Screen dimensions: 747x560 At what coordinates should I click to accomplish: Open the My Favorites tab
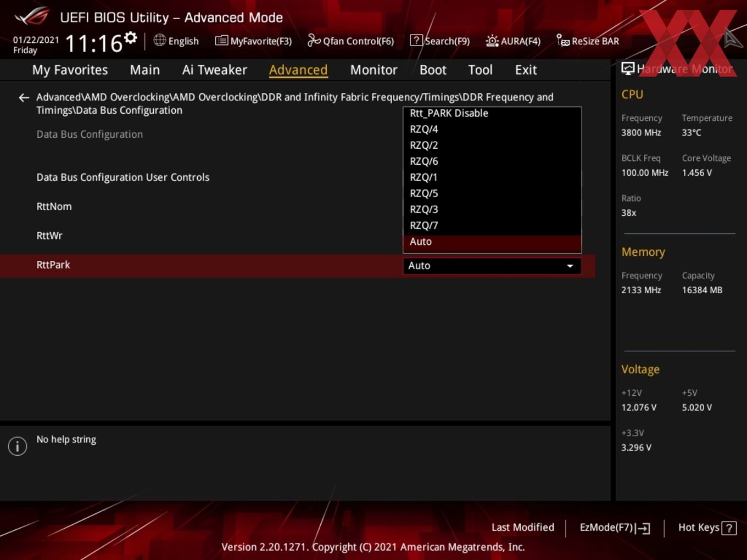[x=70, y=70]
